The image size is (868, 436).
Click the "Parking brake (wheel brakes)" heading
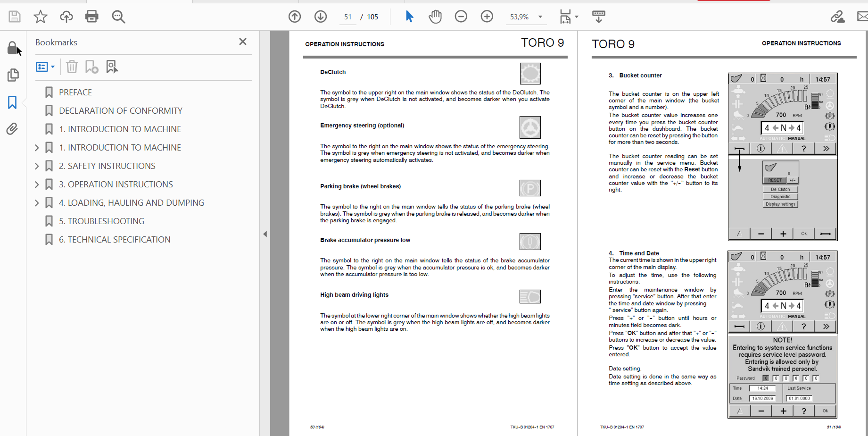point(361,186)
